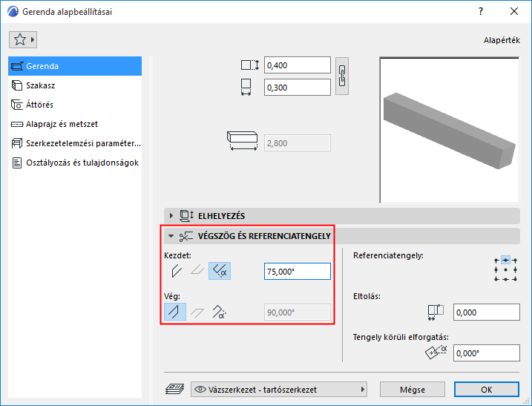
Task: Click the beam height dimension icon
Action: tap(250, 65)
